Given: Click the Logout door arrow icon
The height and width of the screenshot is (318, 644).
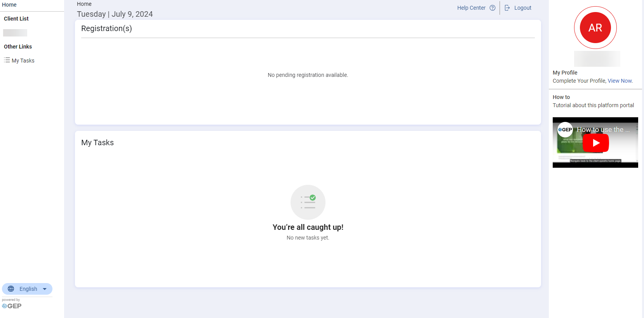Looking at the screenshot, I should coord(507,8).
